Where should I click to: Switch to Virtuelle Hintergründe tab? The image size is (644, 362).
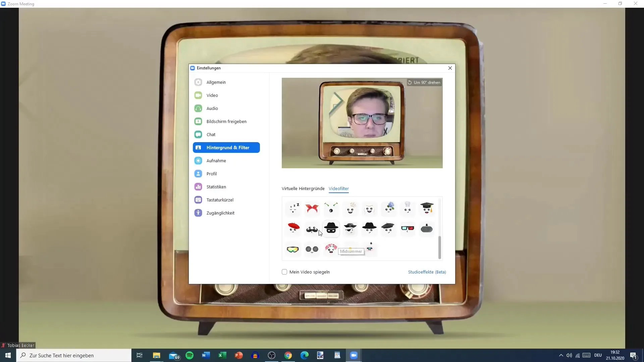click(x=303, y=188)
